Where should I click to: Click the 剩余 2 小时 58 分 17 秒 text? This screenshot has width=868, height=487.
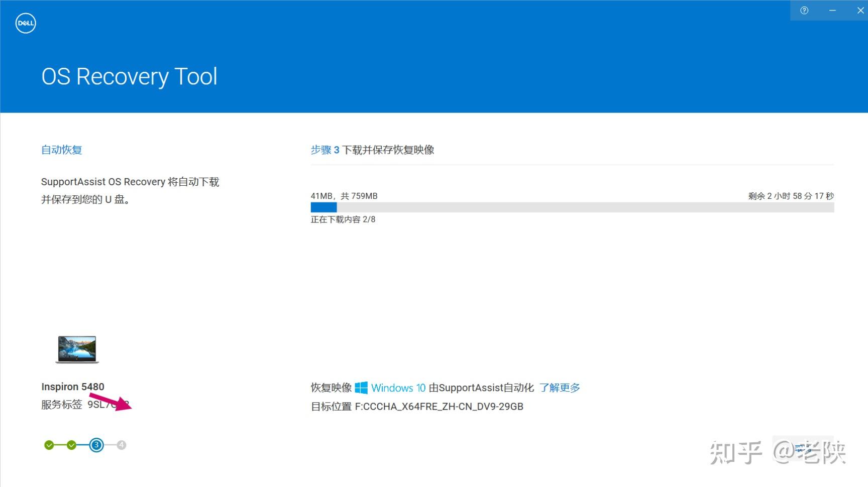tap(791, 196)
